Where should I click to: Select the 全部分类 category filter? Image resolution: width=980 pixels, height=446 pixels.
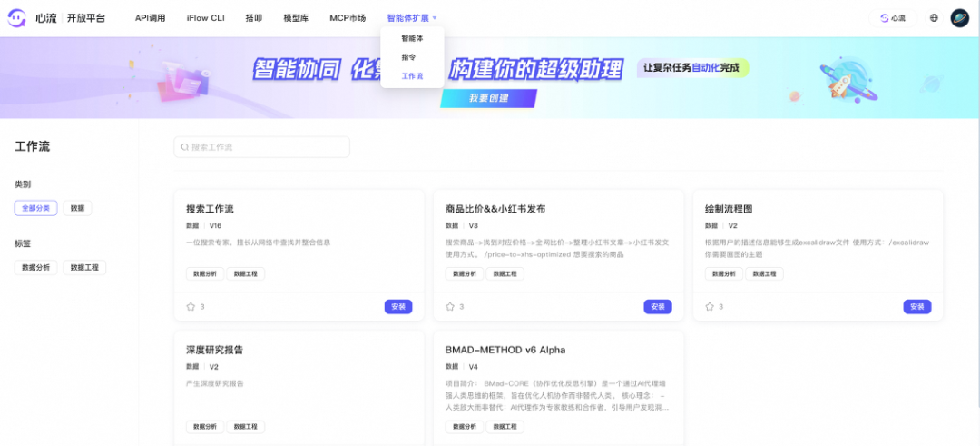tap(36, 208)
